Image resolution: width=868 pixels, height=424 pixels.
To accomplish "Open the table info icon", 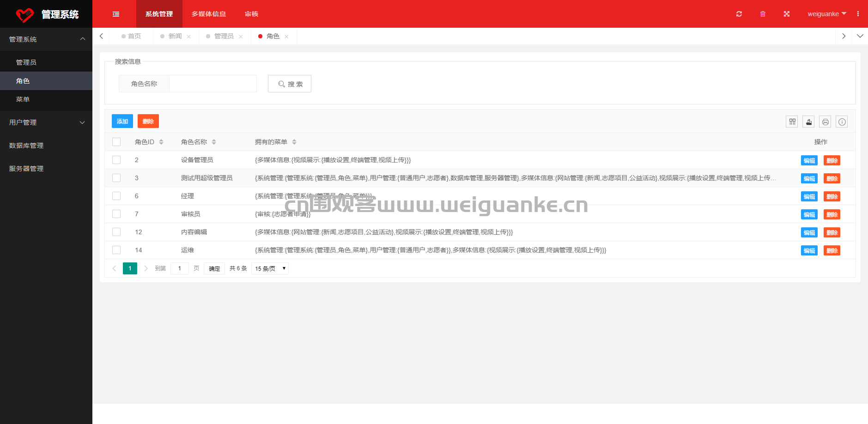I will pos(842,121).
